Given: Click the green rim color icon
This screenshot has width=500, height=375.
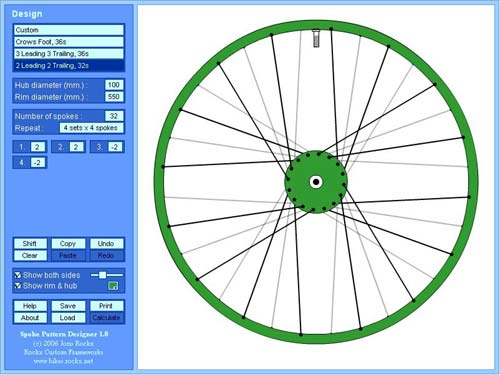Looking at the screenshot, I should click(113, 286).
